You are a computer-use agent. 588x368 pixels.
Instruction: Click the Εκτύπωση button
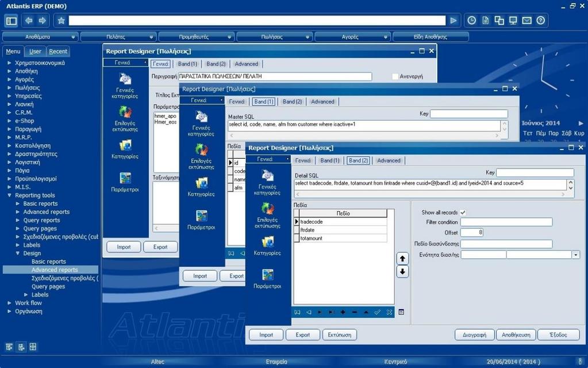click(x=339, y=335)
